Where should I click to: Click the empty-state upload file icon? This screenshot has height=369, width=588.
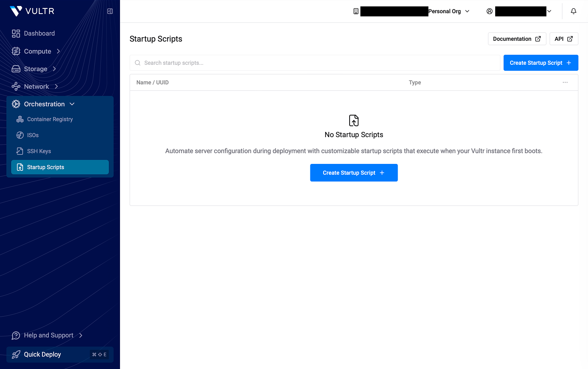tap(354, 120)
